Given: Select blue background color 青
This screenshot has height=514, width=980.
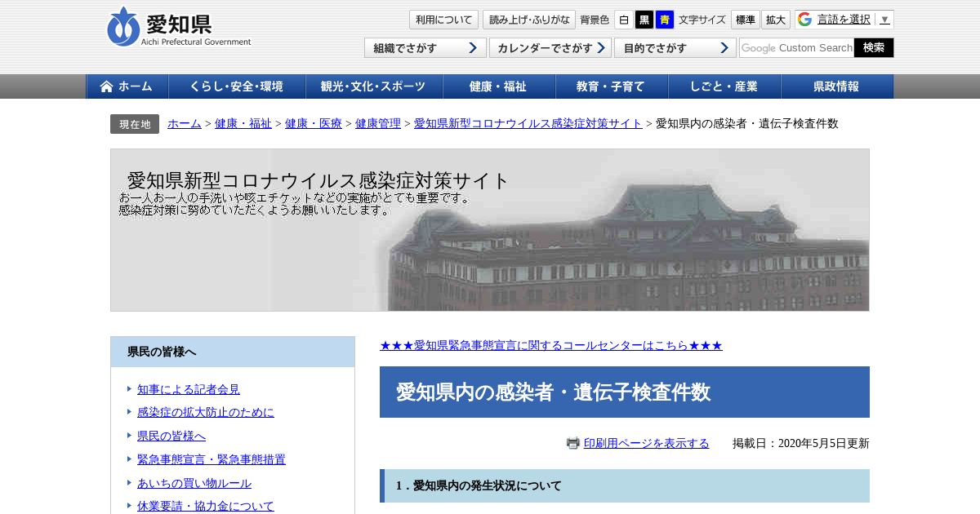Looking at the screenshot, I should tap(665, 20).
